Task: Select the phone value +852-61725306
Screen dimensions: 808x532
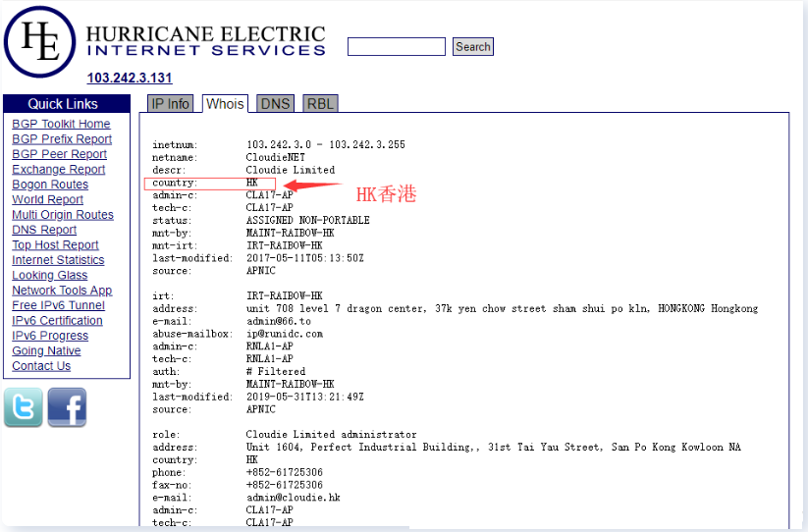Action: tap(285, 472)
